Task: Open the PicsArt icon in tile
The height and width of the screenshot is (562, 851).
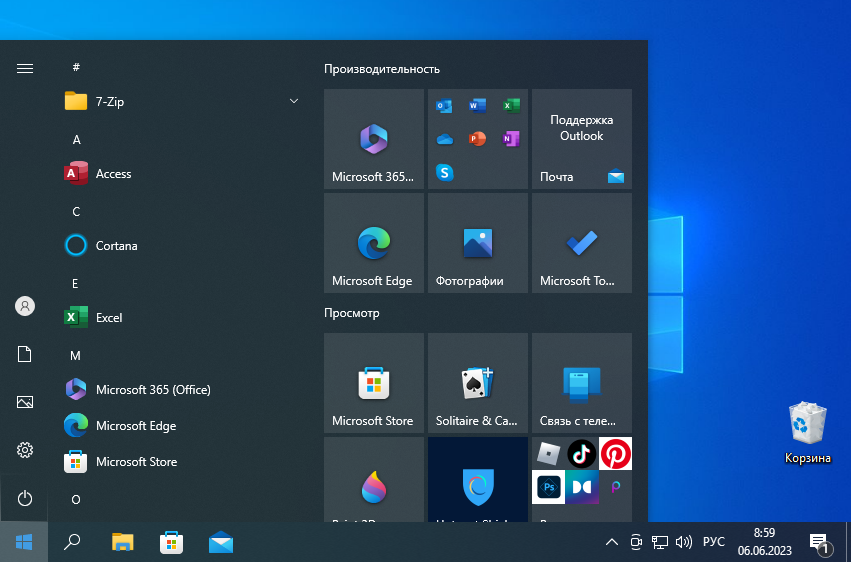Action: coord(615,487)
